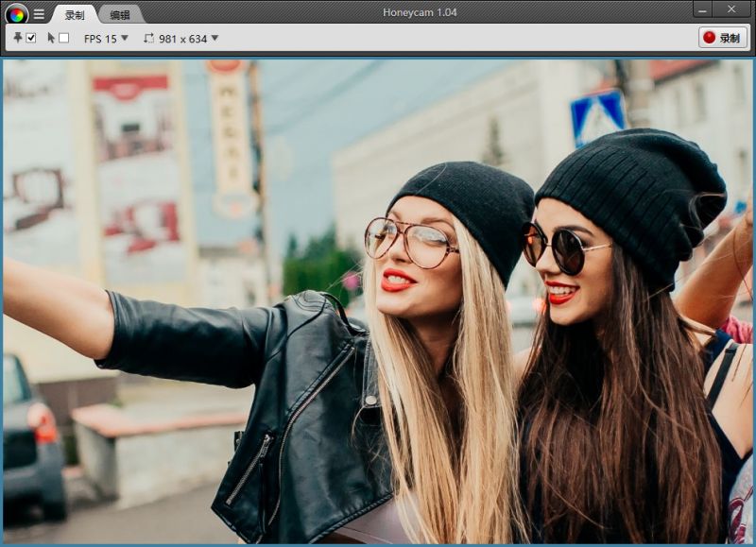Viewport: 756px width, 547px height.
Task: Click the mouse cursor icon
Action: pyautogui.click(x=51, y=38)
